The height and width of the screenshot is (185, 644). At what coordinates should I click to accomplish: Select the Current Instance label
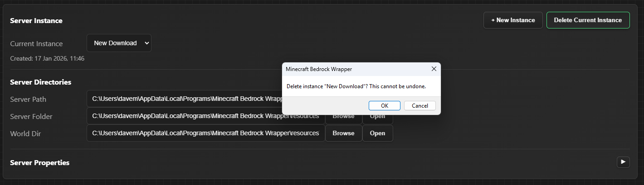pyautogui.click(x=36, y=43)
